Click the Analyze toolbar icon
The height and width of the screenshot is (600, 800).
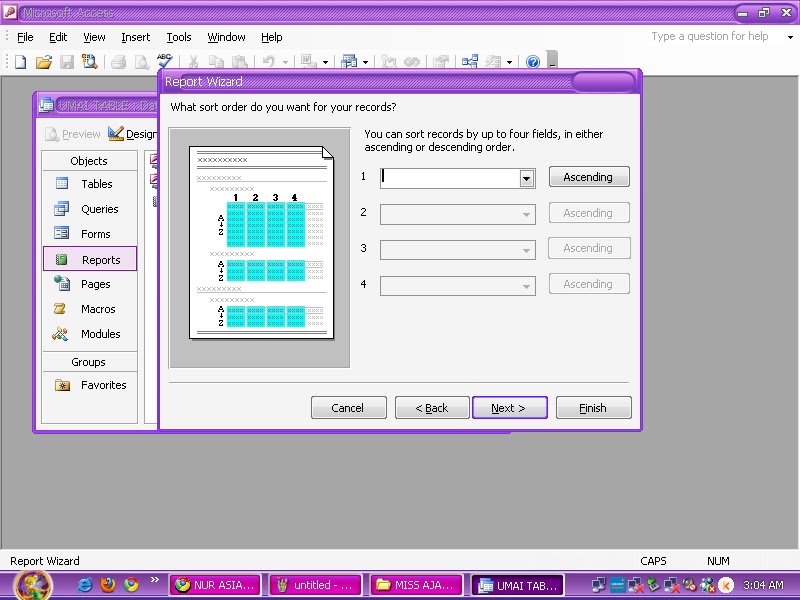[x=349, y=62]
